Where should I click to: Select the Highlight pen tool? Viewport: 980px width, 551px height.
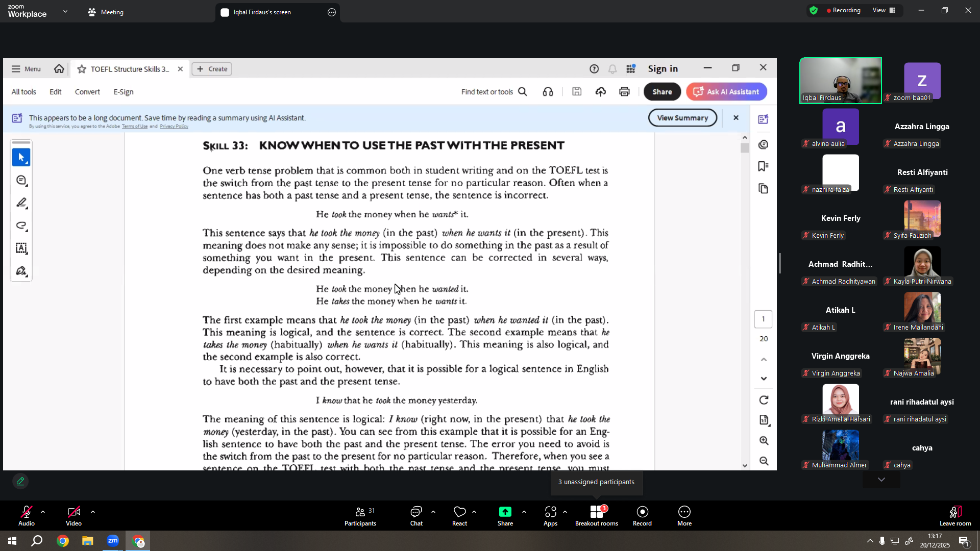coord(21,203)
